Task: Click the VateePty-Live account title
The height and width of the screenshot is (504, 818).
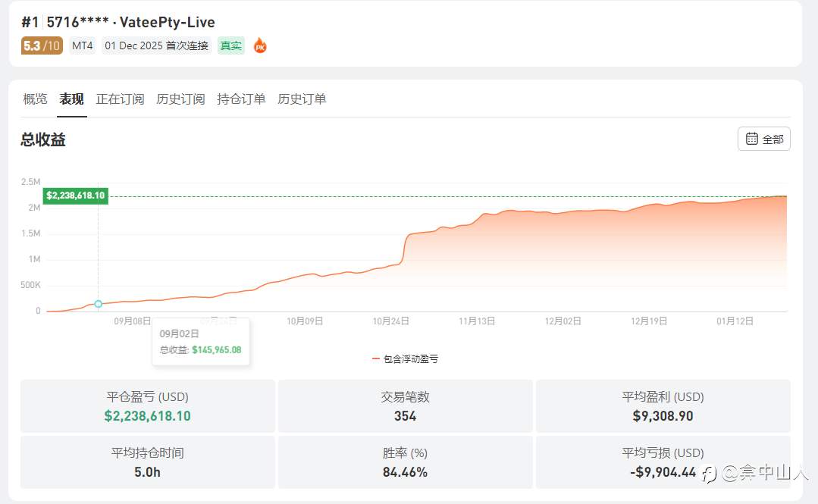Action: [168, 22]
